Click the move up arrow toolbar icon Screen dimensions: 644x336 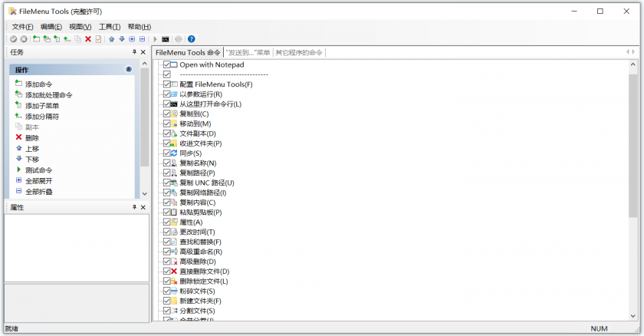tap(111, 38)
